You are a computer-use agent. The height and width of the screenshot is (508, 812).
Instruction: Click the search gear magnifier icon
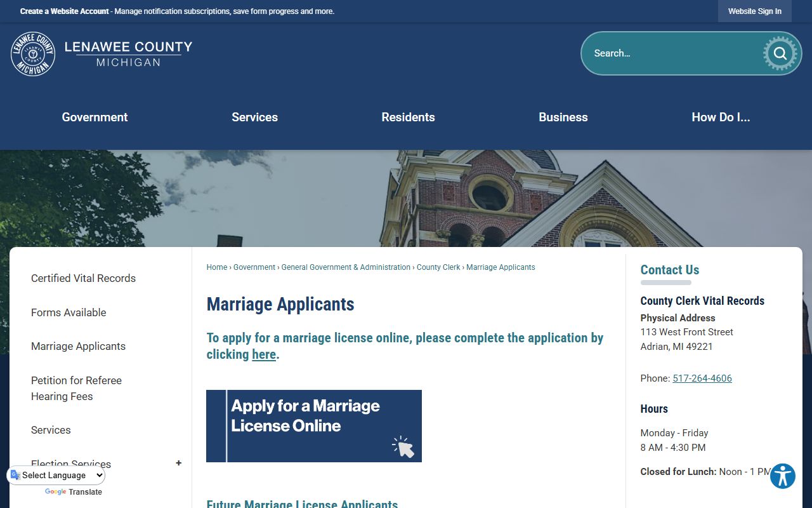[x=780, y=53]
